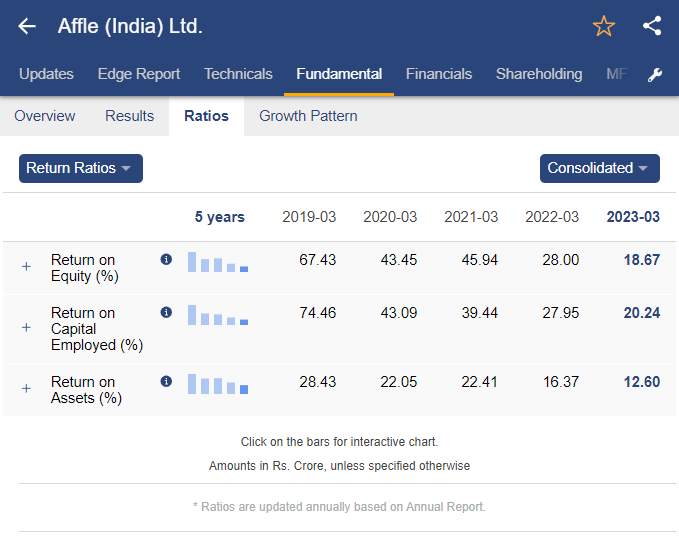
Task: Click the Affle (India) Ltd. title
Action: (x=130, y=26)
